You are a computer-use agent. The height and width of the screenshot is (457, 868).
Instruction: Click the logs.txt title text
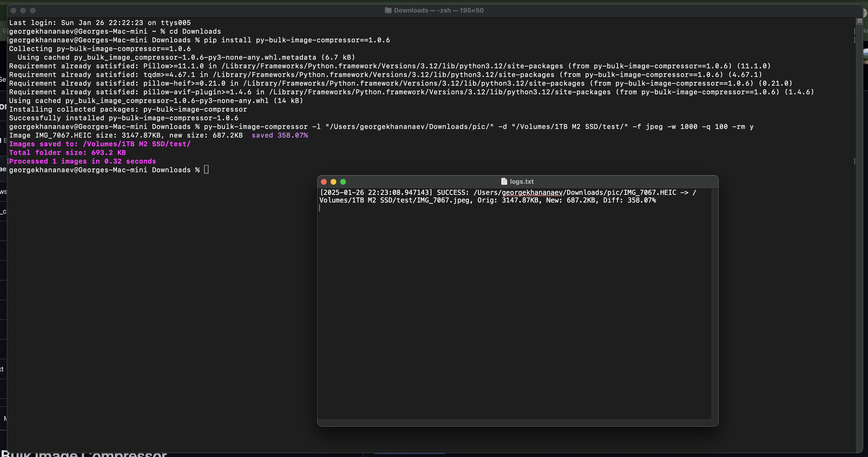pos(522,182)
